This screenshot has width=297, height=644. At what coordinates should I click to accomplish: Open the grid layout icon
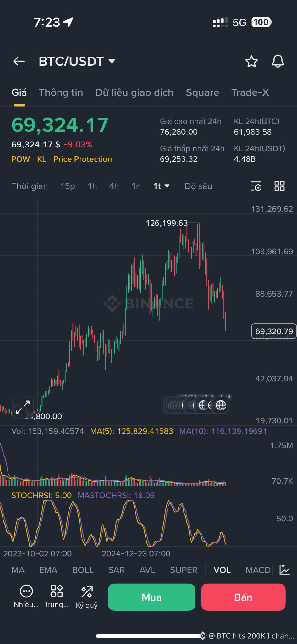coord(279,186)
